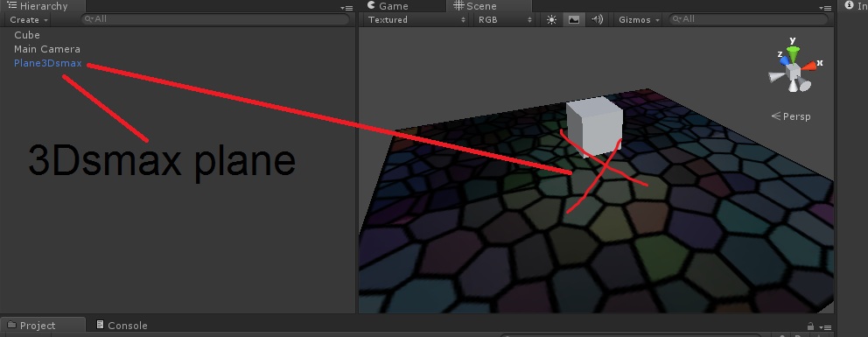Select Main Camera in the Hierarchy

(47, 49)
